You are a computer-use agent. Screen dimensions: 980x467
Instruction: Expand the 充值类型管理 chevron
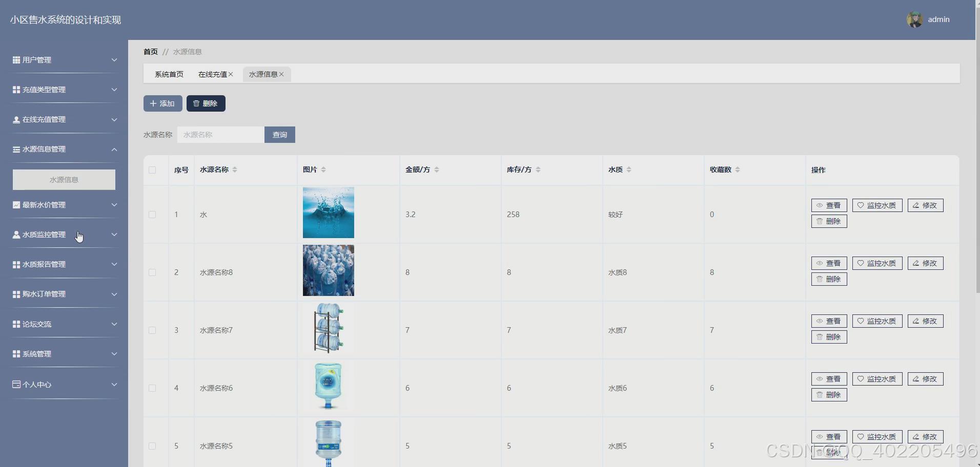click(114, 90)
